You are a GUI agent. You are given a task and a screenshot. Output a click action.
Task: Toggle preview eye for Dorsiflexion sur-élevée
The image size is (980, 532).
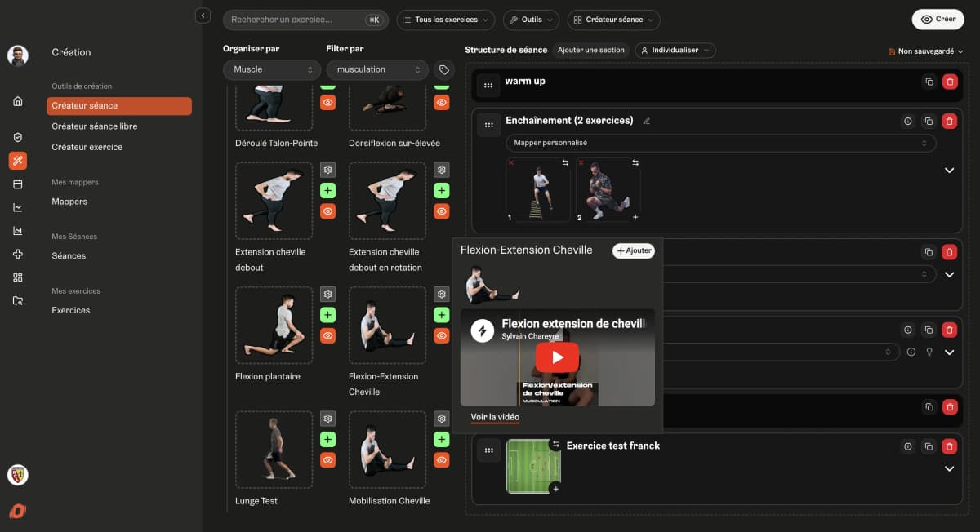[x=442, y=103]
